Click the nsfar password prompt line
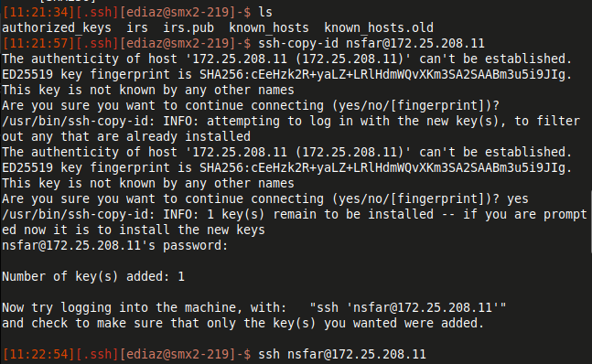Screen dimensions: 592x364 tap(114, 245)
